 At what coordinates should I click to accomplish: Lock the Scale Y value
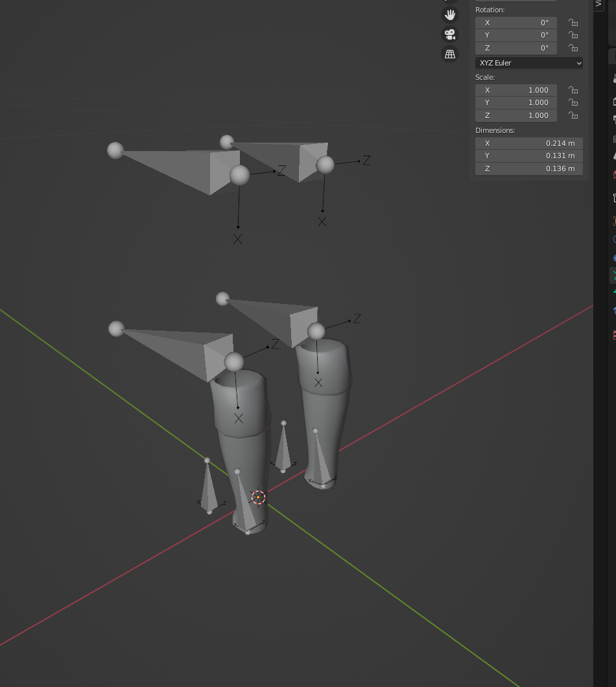coord(573,102)
